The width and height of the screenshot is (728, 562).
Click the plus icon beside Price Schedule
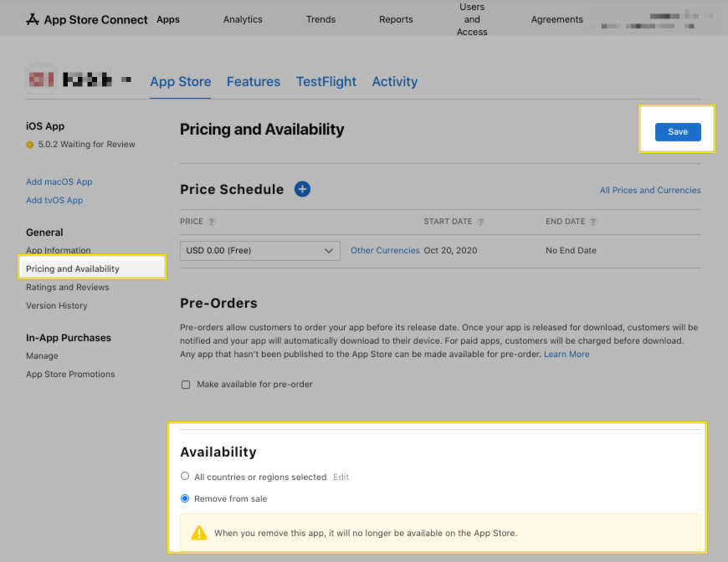302,189
